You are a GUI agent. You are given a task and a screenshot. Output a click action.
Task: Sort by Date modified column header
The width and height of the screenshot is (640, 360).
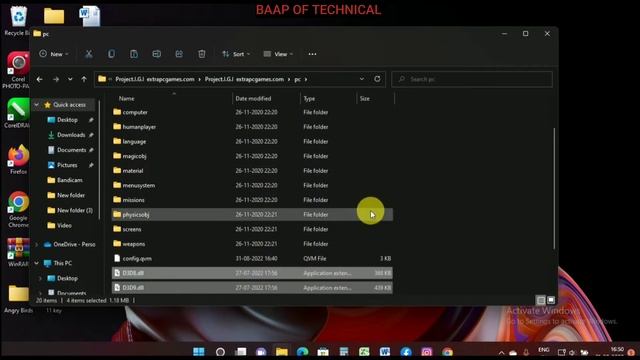(266, 98)
